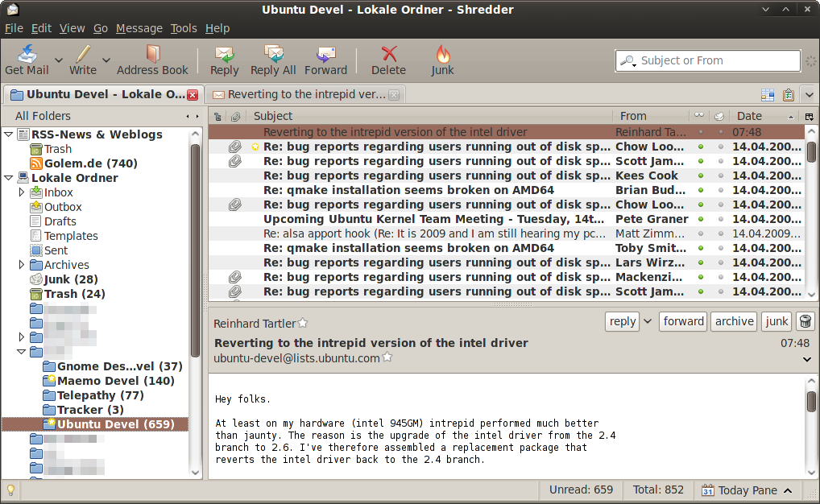Open the Message menu
Screen dimensions: 820x504
point(139,28)
